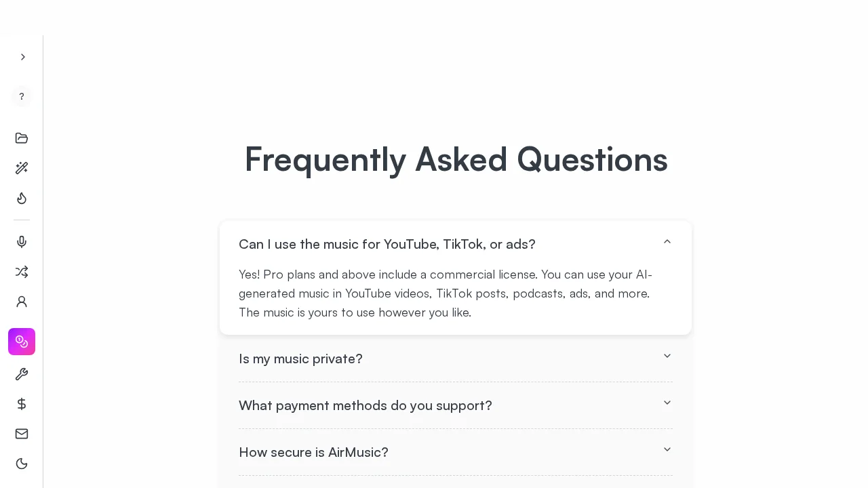
Task: Expand the sidebar with the arrow toggle
Action: click(x=23, y=57)
